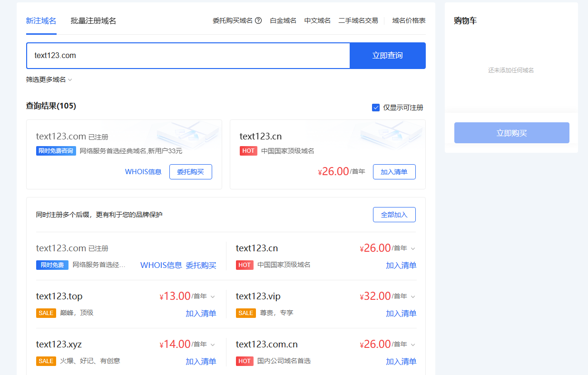Expand price dropdown for text123.xyz
The width and height of the screenshot is (588, 375).
pyautogui.click(x=213, y=345)
